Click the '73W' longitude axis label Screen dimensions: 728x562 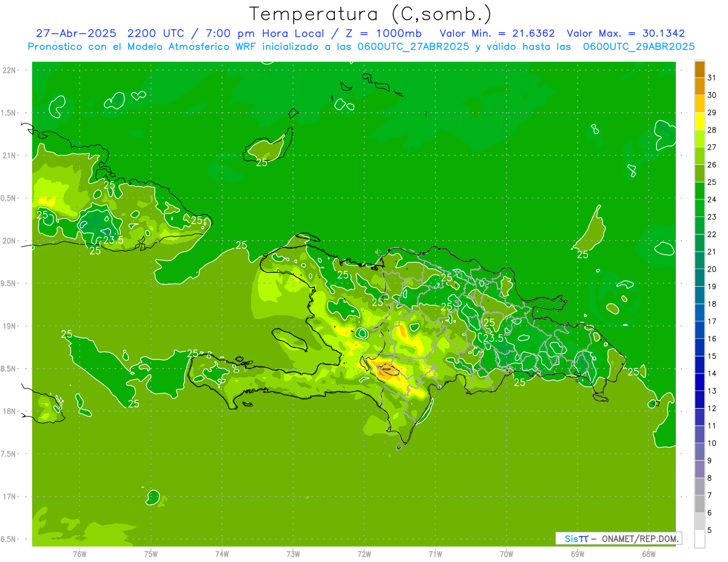click(x=293, y=554)
